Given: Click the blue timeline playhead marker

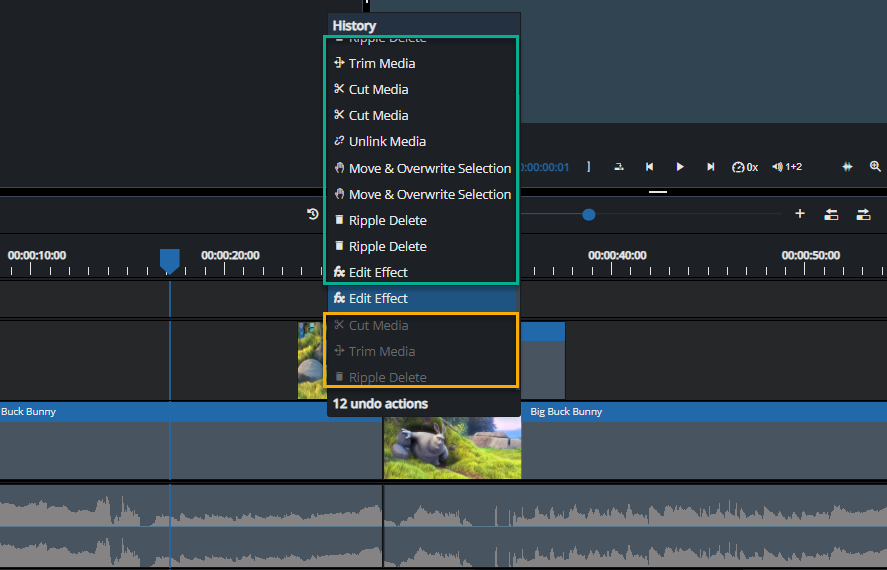Looking at the screenshot, I should [x=170, y=260].
